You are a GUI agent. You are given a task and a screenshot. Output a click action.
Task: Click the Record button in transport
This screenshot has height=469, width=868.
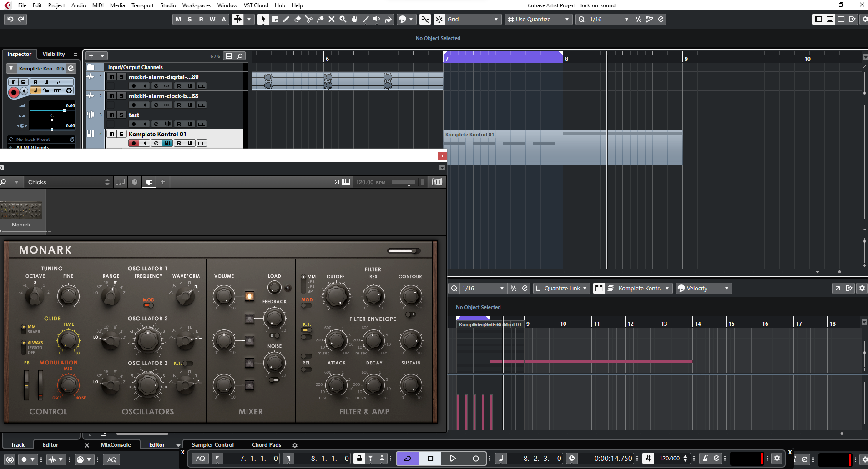pyautogui.click(x=475, y=459)
